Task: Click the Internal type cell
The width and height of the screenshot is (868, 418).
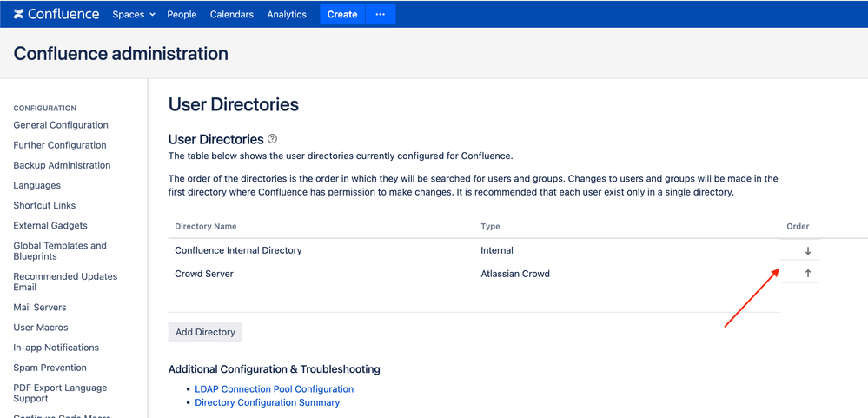Action: (496, 250)
